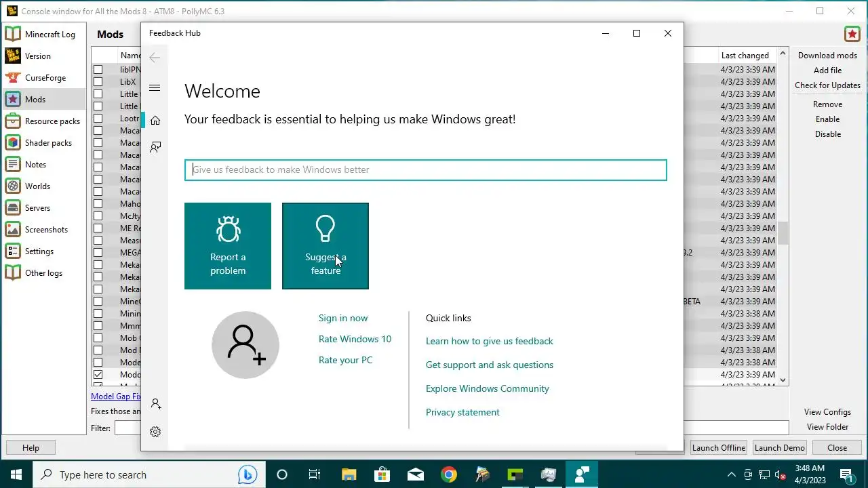The width and height of the screenshot is (868, 488).
Task: Uncheck the Modo mod checkbox
Action: (x=98, y=374)
